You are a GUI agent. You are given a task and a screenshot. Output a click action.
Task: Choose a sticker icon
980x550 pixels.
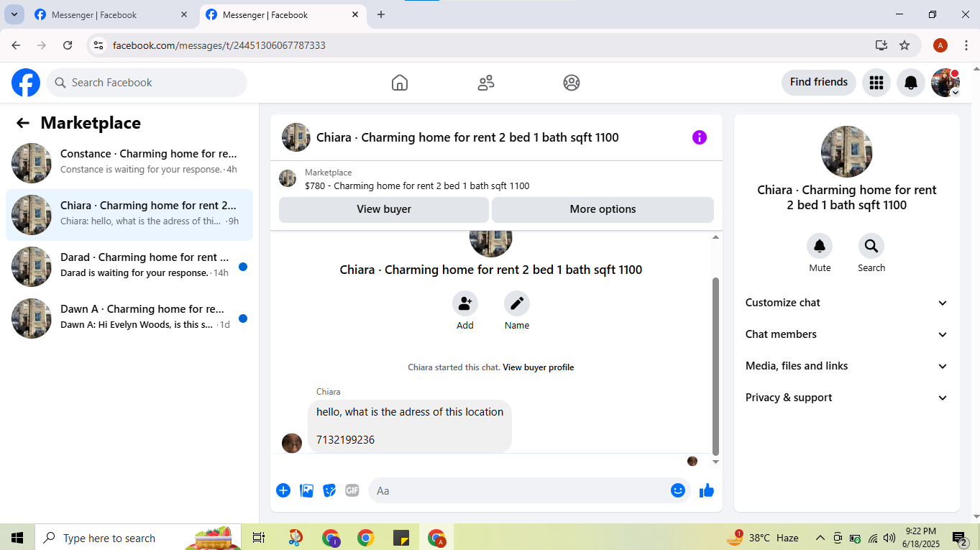pos(329,490)
